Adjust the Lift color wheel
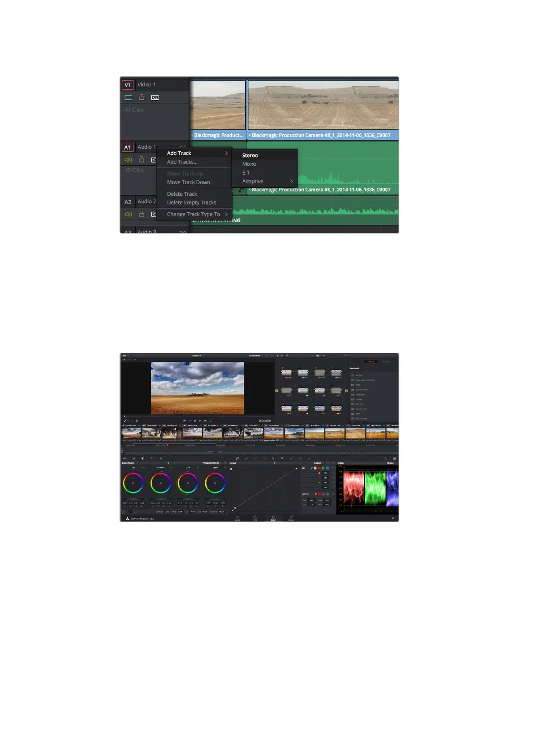Image resolution: width=535 pixels, height=756 pixels. click(x=133, y=483)
